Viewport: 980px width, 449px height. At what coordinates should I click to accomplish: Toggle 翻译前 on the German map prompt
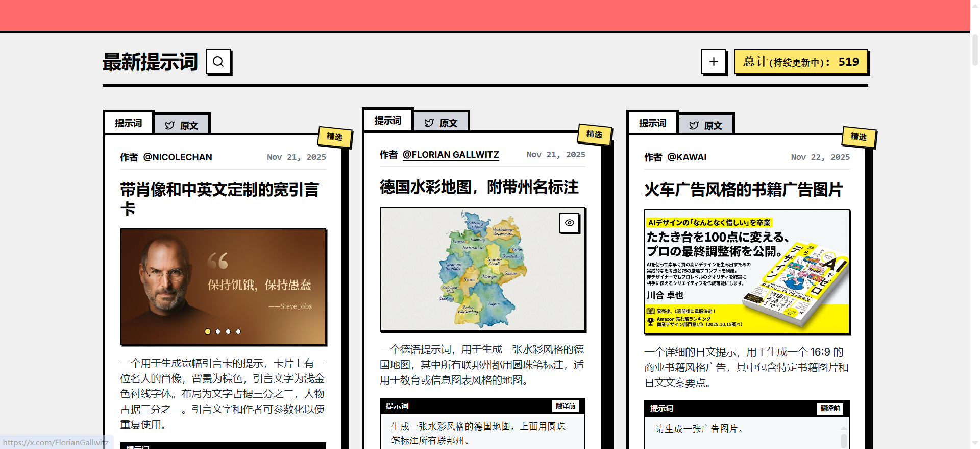(566, 406)
